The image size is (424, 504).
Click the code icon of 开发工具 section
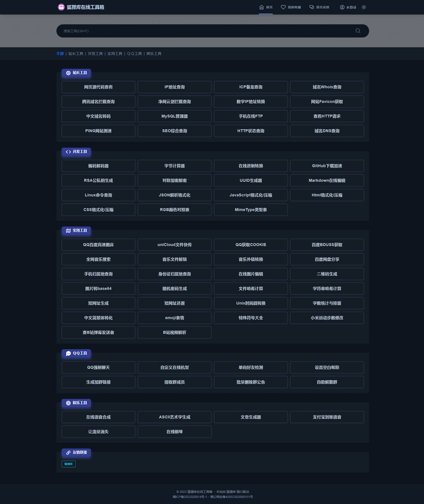(x=68, y=152)
